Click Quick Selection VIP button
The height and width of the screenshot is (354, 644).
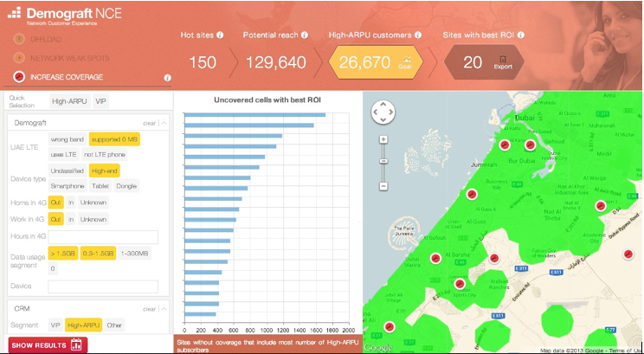coord(100,101)
